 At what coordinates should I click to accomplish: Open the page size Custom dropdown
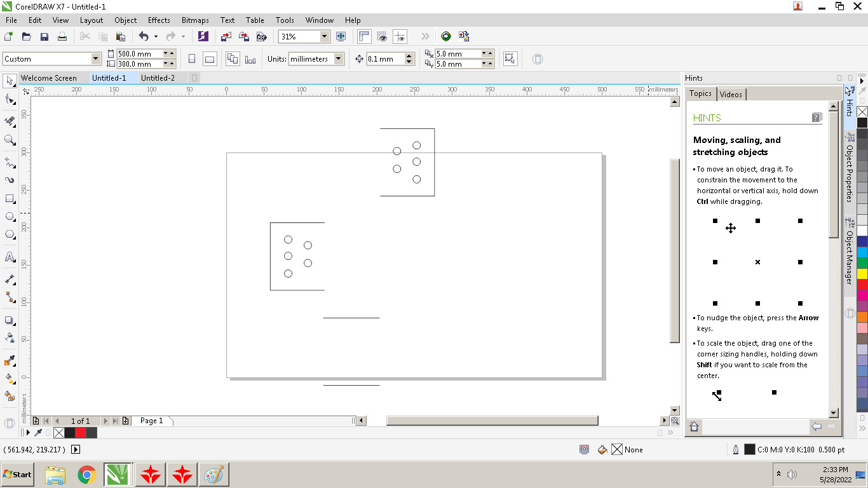point(96,59)
